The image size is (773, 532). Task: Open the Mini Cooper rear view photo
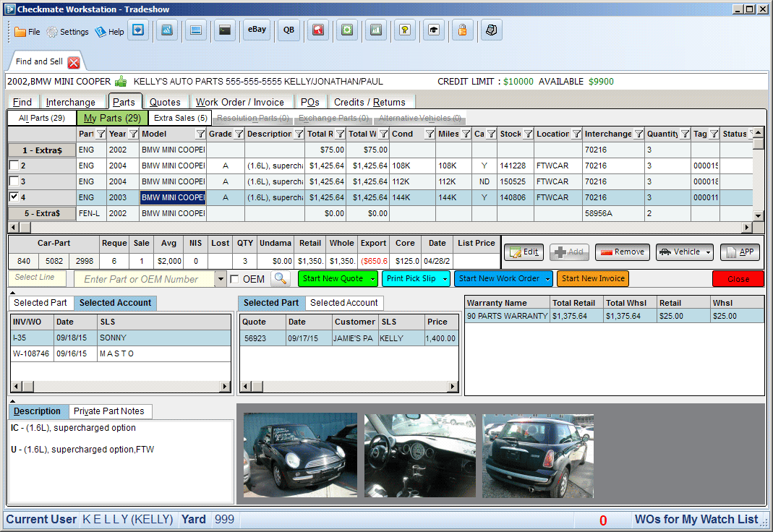point(538,455)
